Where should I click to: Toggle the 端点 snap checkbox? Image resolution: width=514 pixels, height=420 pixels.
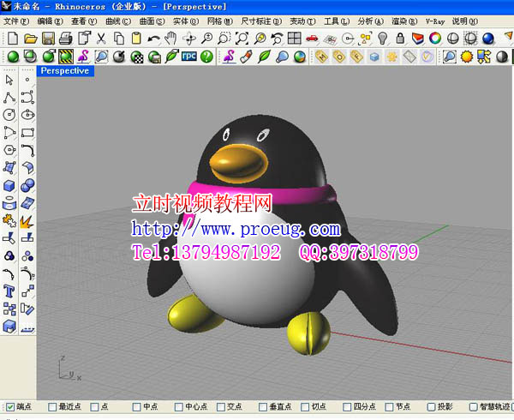tap(10, 407)
